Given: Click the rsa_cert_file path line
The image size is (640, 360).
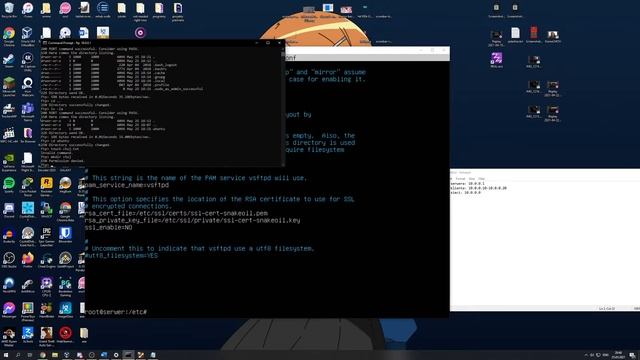Looking at the screenshot, I should 176,213.
